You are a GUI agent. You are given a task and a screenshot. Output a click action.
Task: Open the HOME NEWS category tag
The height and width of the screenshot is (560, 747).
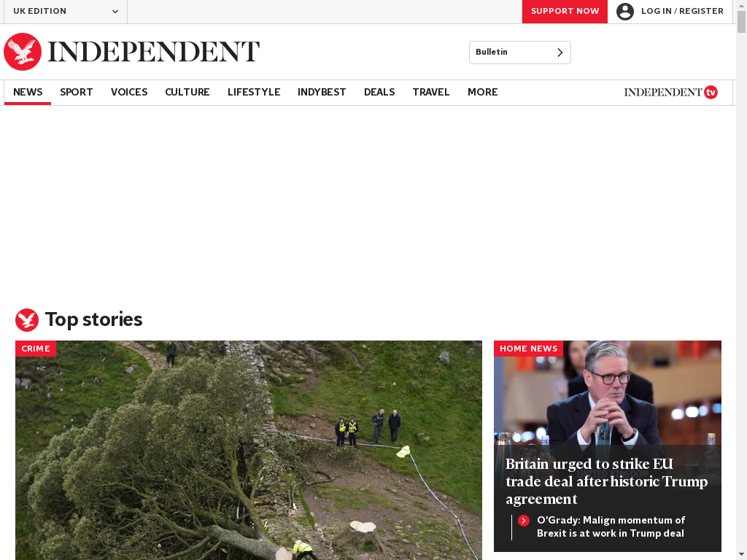point(528,349)
